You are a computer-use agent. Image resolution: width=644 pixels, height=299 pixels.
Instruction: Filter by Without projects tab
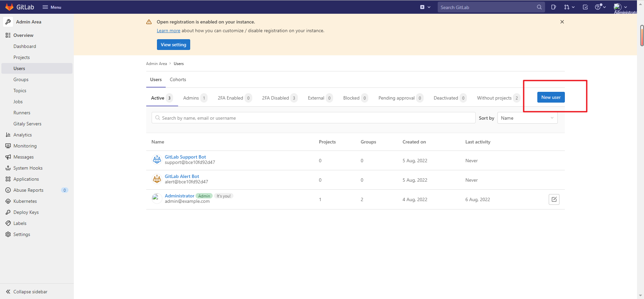coord(498,98)
